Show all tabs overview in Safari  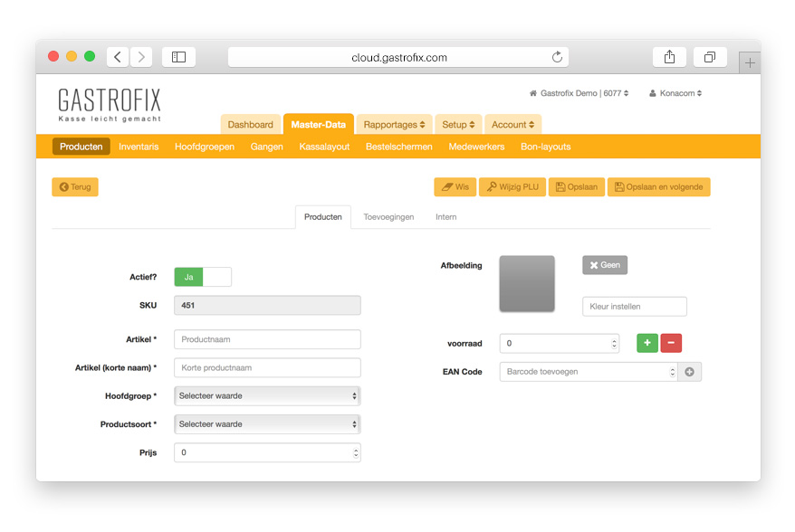[x=710, y=57]
